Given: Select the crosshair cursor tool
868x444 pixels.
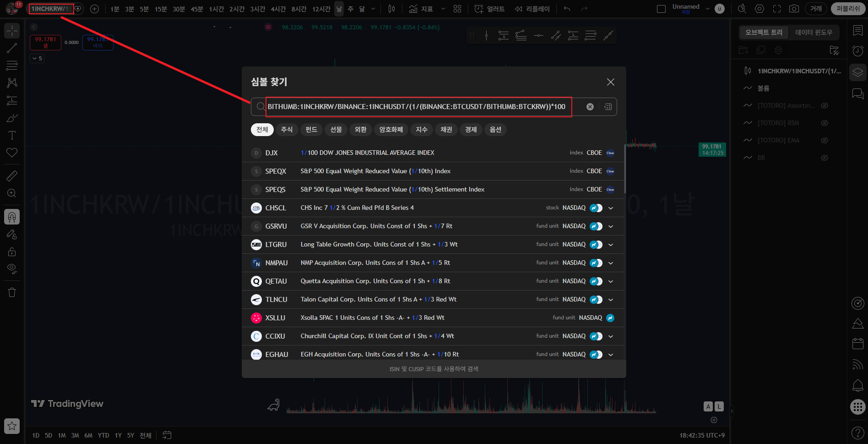Looking at the screenshot, I should click(x=12, y=31).
